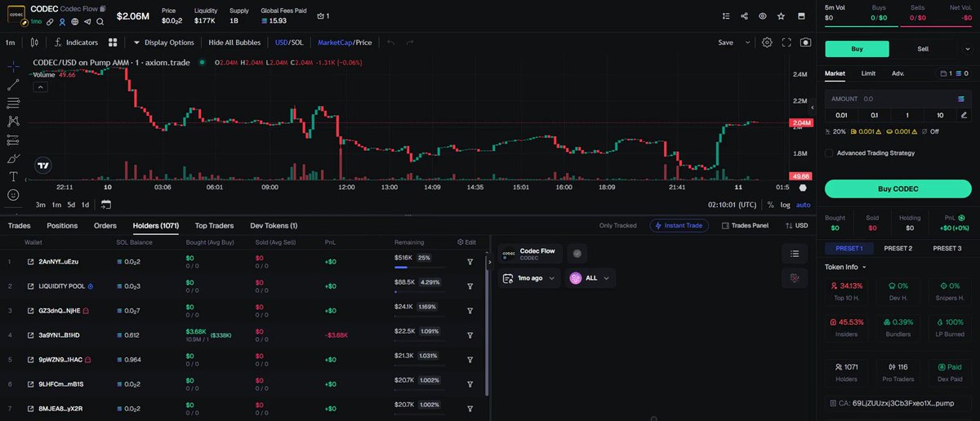Screen dimensions: 980x421
Task: Toggle the Only Tracked filter
Action: (x=617, y=225)
